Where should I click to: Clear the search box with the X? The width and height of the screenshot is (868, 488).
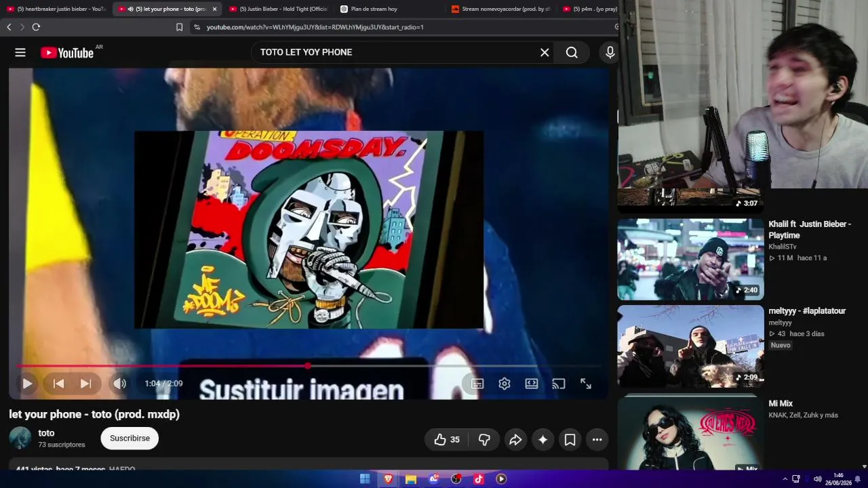click(545, 52)
